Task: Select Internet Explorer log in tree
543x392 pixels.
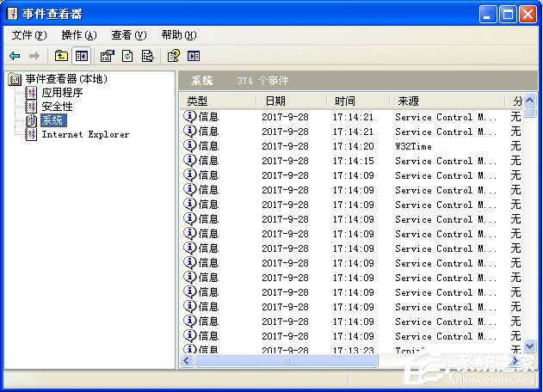Action: [85, 134]
